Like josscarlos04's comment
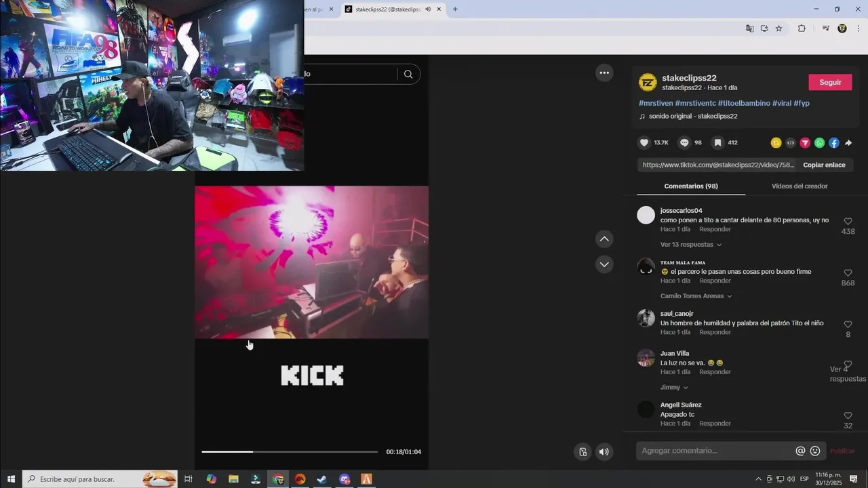 (x=848, y=222)
